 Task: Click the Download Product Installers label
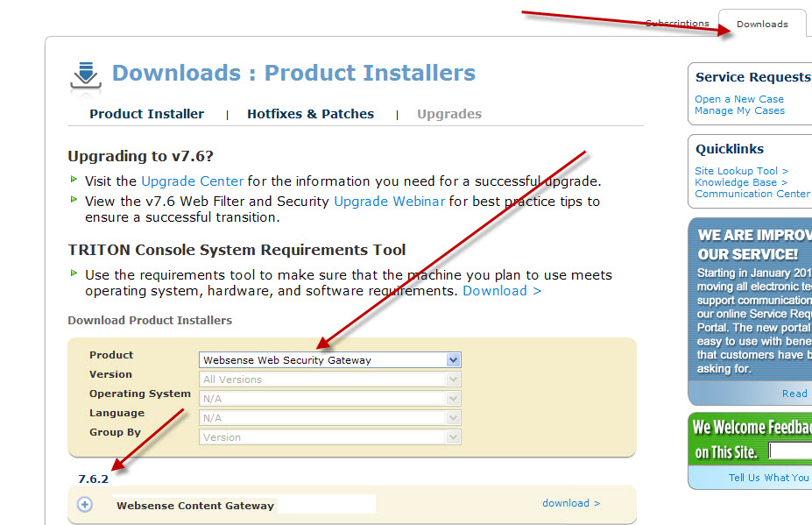150,320
